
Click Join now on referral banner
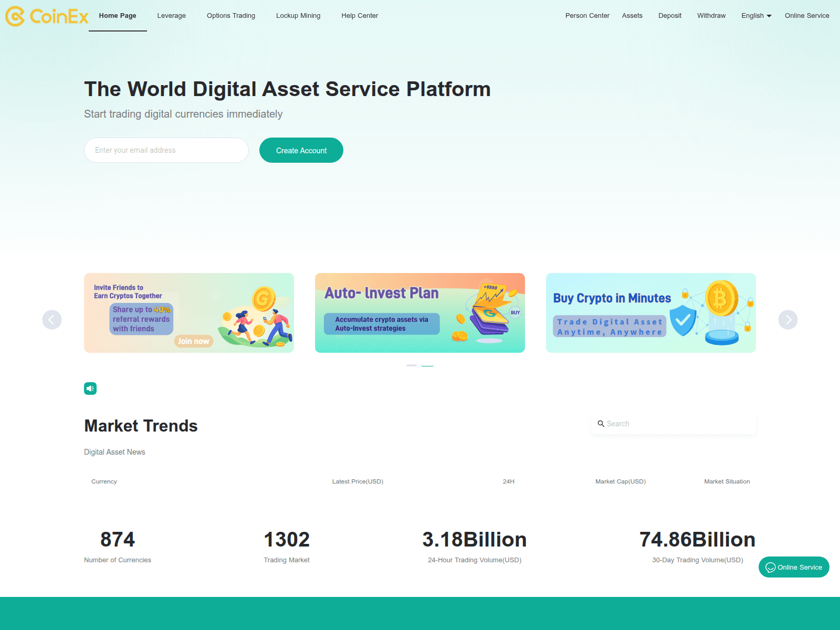point(193,341)
